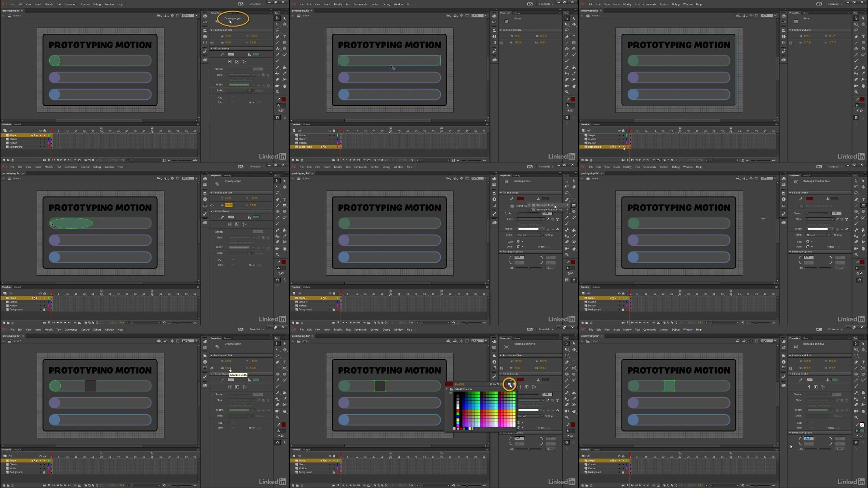
Task: Open the color wheel picker in the swatch popup
Action: [514, 384]
